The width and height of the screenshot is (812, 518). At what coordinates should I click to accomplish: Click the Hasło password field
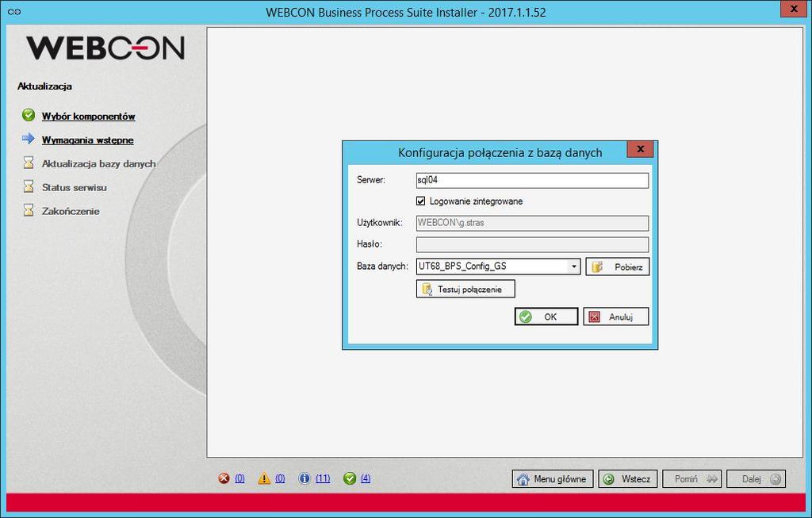click(x=532, y=244)
